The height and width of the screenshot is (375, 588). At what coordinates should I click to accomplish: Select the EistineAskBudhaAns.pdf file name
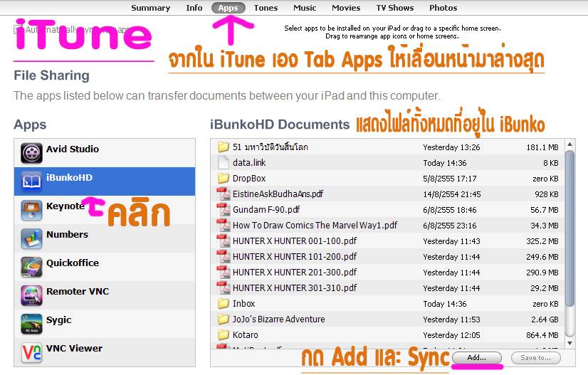(278, 194)
